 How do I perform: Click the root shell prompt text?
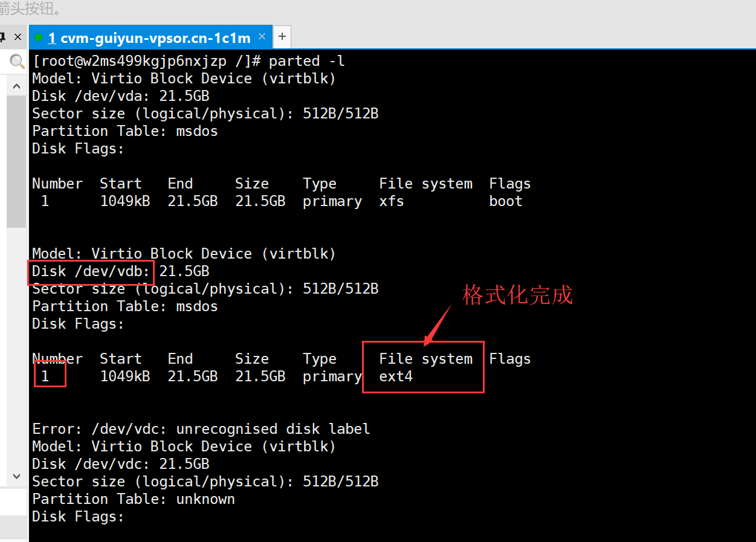[148, 61]
